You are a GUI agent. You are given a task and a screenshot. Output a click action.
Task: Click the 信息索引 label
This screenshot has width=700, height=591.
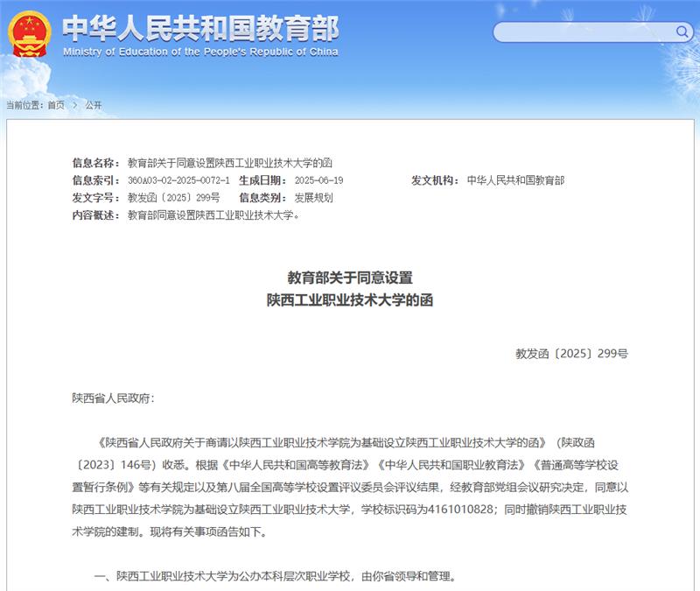click(96, 180)
